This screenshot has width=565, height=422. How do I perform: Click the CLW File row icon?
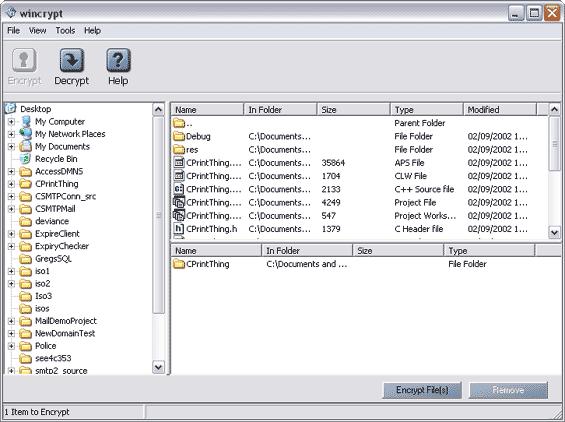click(x=179, y=176)
